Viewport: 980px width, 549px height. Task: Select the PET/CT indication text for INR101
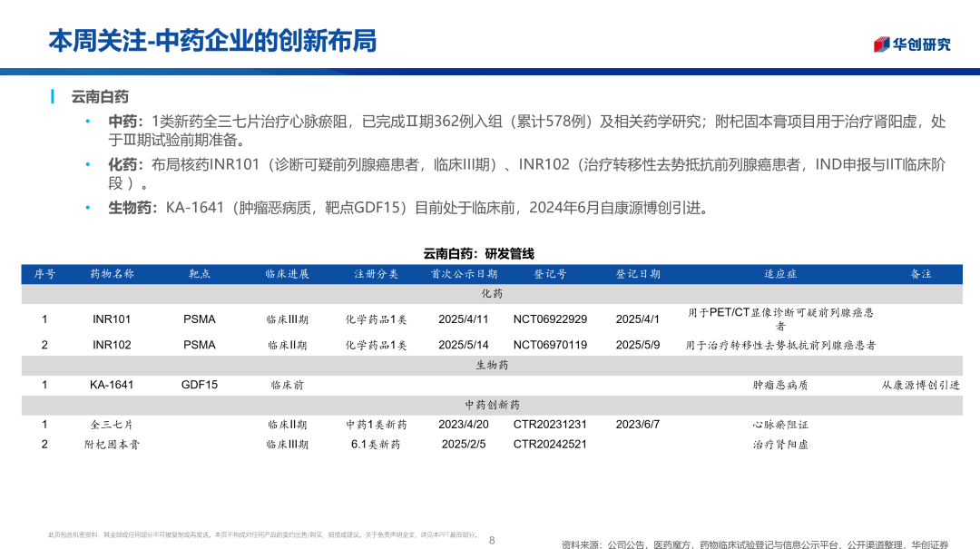point(780,319)
